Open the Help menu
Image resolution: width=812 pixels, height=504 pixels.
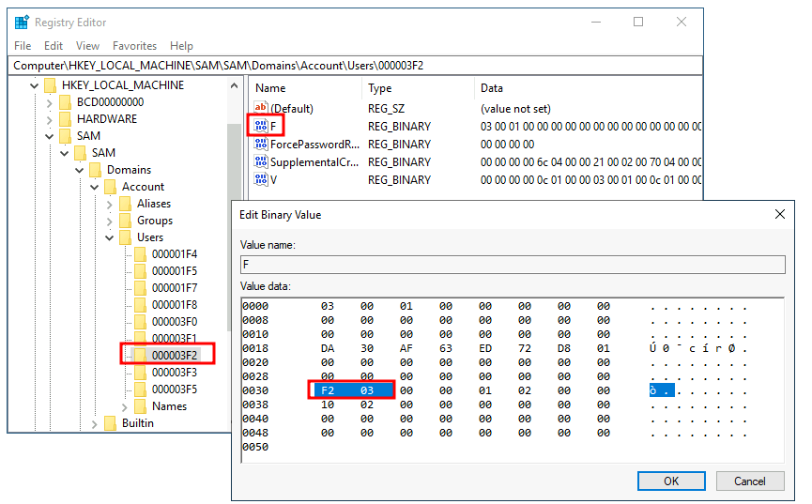point(181,46)
